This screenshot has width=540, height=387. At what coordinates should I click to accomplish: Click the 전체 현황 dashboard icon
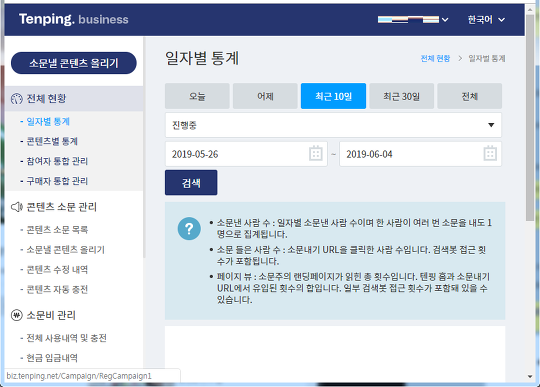(x=17, y=99)
